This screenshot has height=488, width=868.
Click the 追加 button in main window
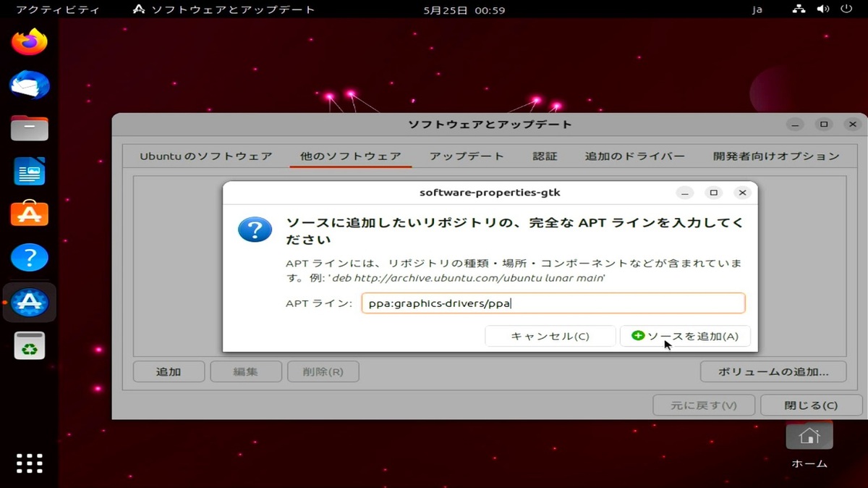[169, 371]
